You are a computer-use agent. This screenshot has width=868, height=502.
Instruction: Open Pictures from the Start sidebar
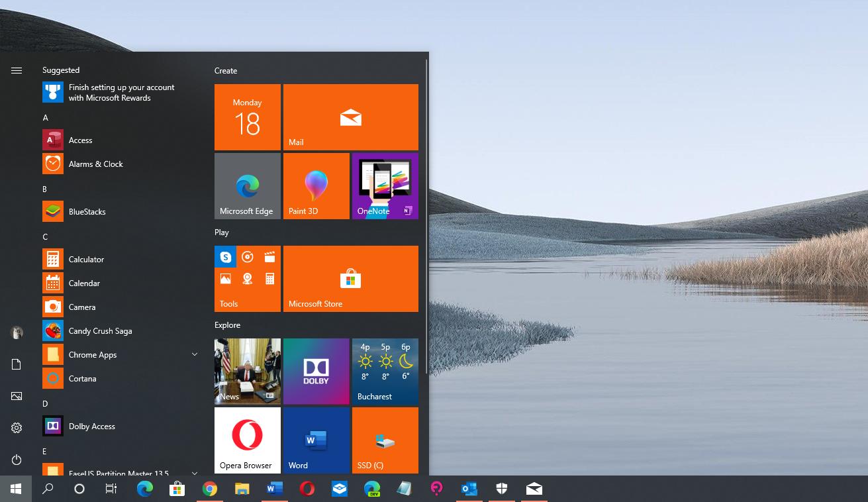17,396
